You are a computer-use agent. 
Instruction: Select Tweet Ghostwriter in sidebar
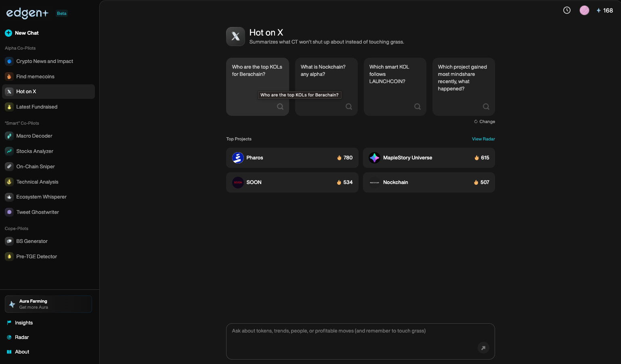click(38, 212)
